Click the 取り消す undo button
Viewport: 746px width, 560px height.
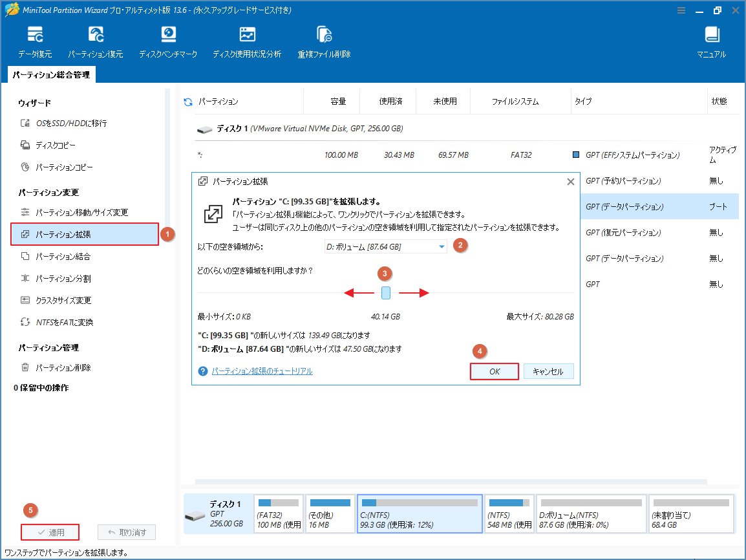coord(127,532)
